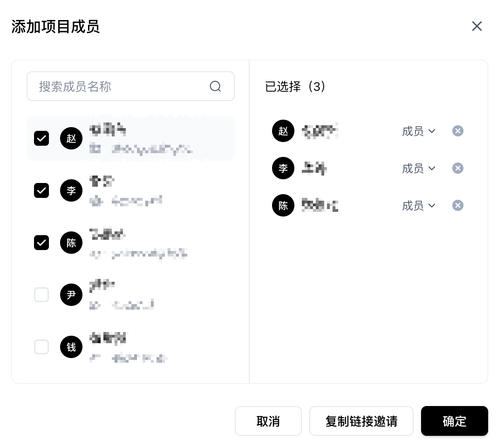Remove selected member 陈 from list
This screenshot has width=504, height=447.
coord(458,206)
